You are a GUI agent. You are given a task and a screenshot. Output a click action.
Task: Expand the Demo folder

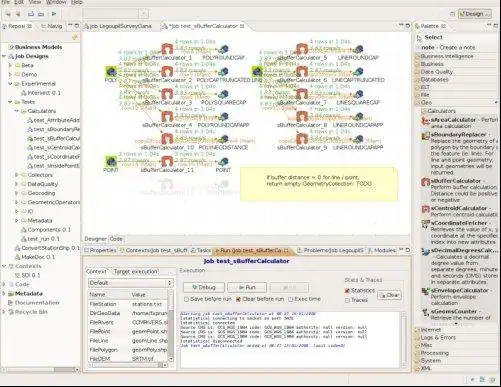[x=10, y=74]
